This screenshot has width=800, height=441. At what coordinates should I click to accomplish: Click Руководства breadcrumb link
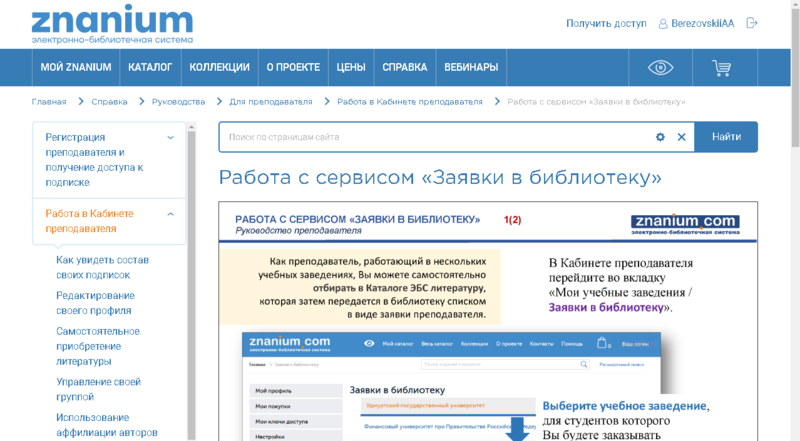click(178, 102)
